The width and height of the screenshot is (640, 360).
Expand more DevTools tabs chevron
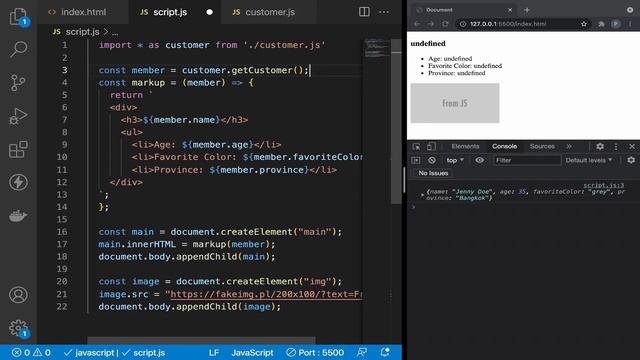click(569, 147)
